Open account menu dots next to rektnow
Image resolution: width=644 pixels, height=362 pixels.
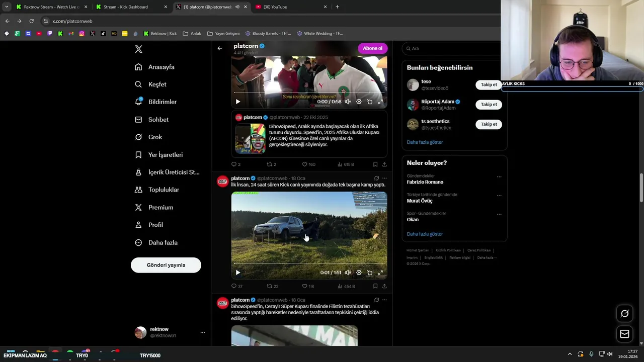coord(203,332)
